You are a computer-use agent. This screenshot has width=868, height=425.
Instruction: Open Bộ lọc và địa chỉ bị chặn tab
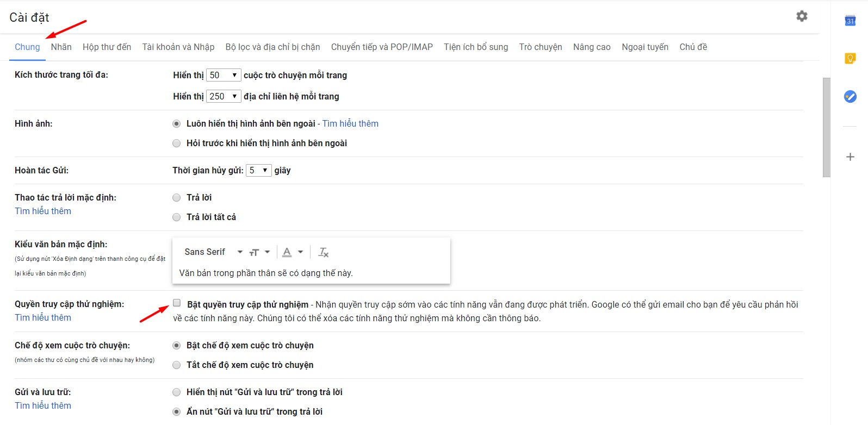[x=272, y=47]
